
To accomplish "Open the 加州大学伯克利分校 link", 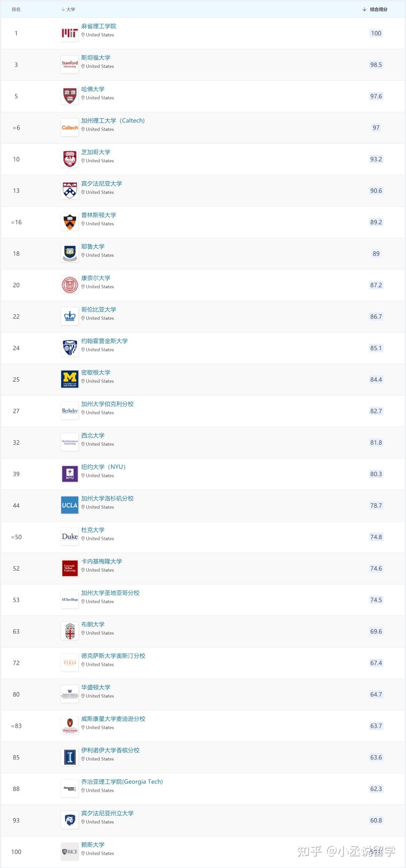I will tap(107, 404).
